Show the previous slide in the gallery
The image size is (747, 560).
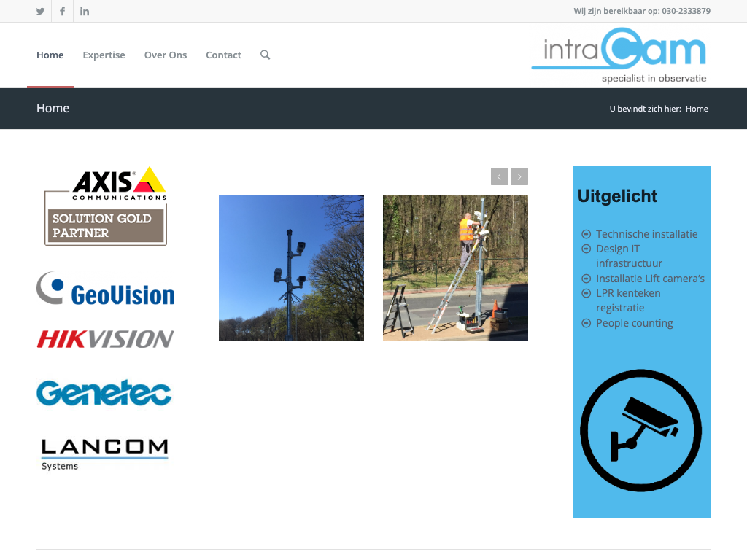tap(500, 176)
